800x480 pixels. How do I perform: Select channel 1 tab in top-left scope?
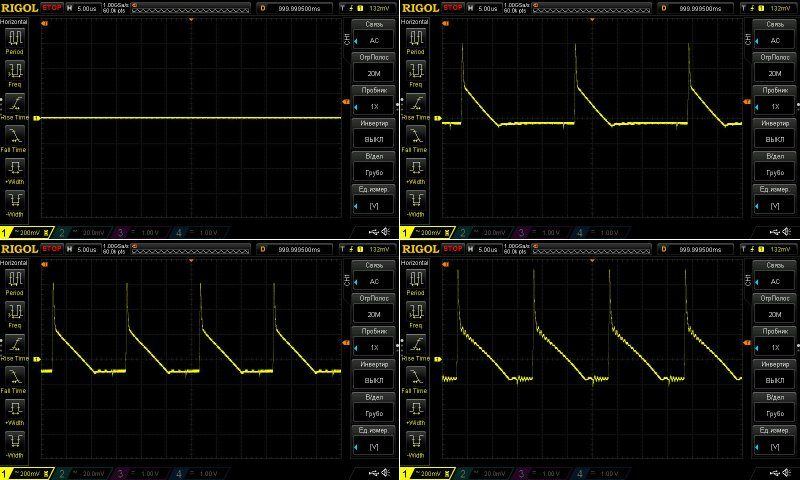(x=24, y=233)
